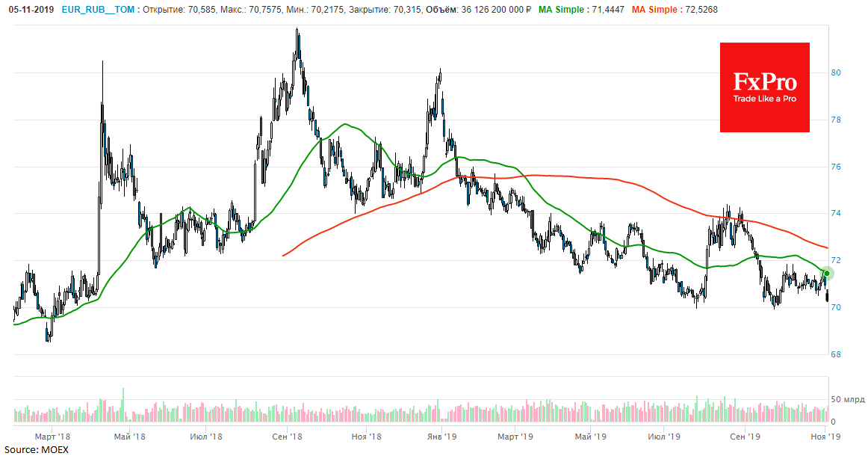868x456 pixels.
Task: Click the Сен '18 time axis label
Action: pos(288,437)
